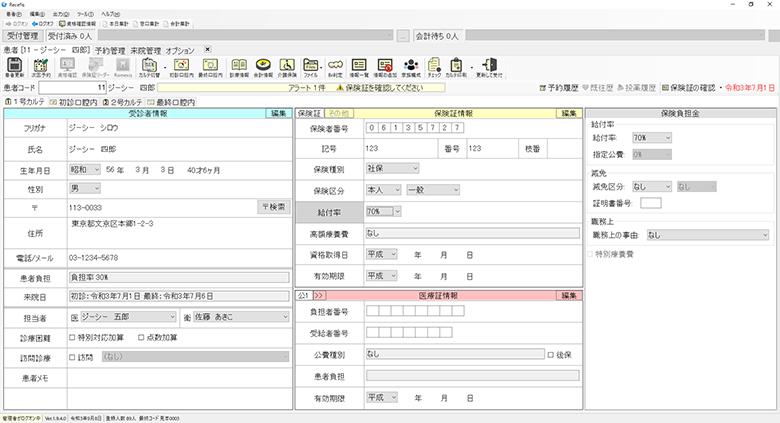
Task: Open the 一般 dropdown in 保険区分
Action: [433, 190]
